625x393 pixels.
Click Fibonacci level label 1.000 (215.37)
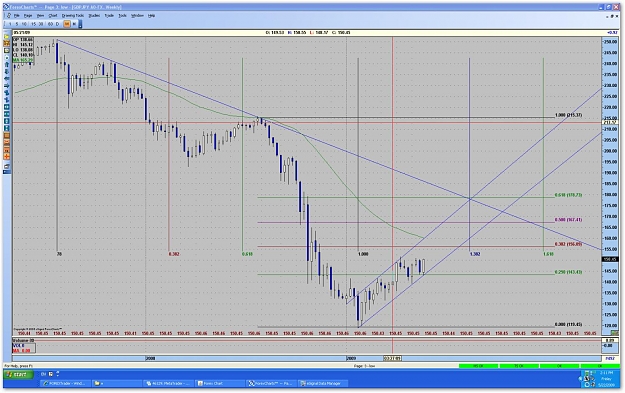(568, 115)
